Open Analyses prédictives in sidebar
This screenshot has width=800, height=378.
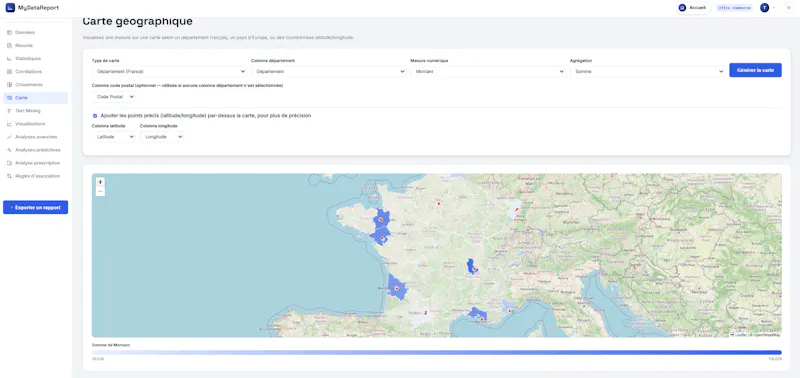click(x=35, y=150)
